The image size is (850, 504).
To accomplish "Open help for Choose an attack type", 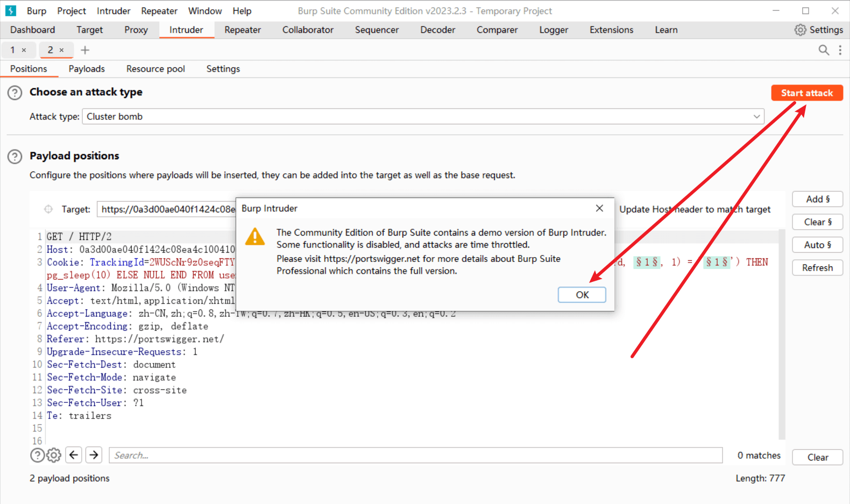I will pyautogui.click(x=15, y=93).
